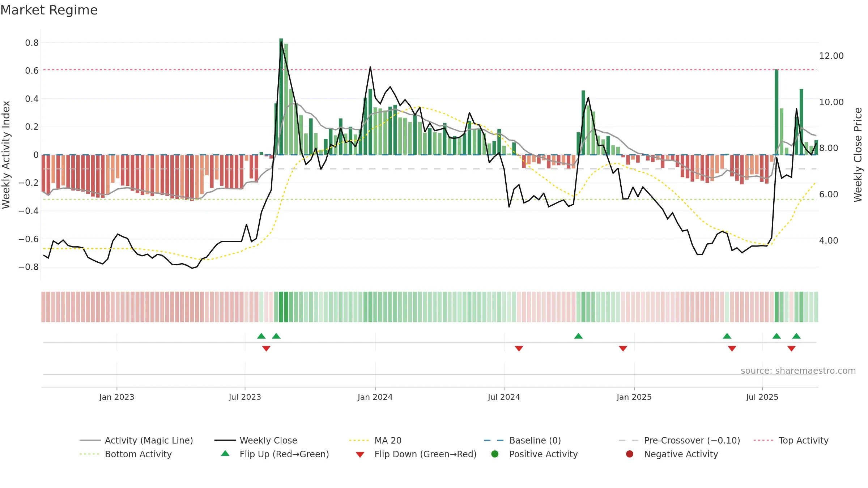The image size is (868, 488).
Task: Click the Jul 2023 axis label
Action: pos(245,397)
